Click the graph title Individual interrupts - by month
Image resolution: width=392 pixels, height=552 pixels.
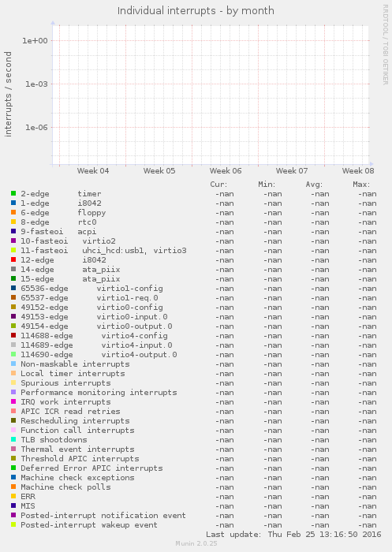pyautogui.click(x=196, y=11)
